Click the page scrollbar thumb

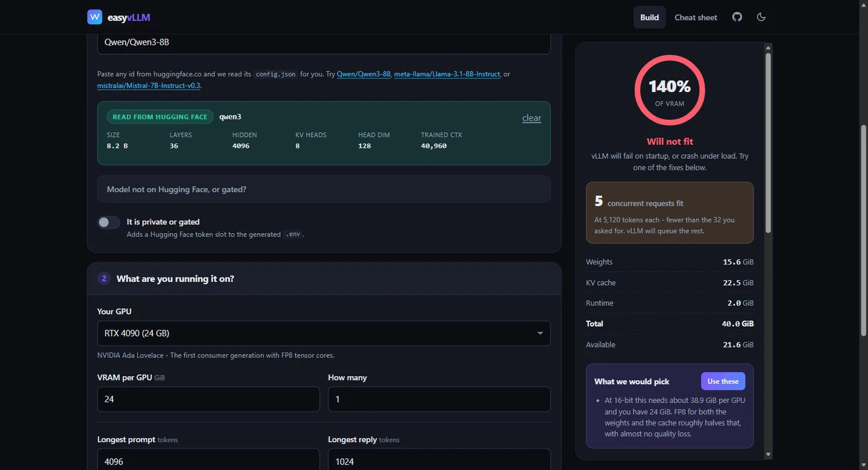(864, 230)
